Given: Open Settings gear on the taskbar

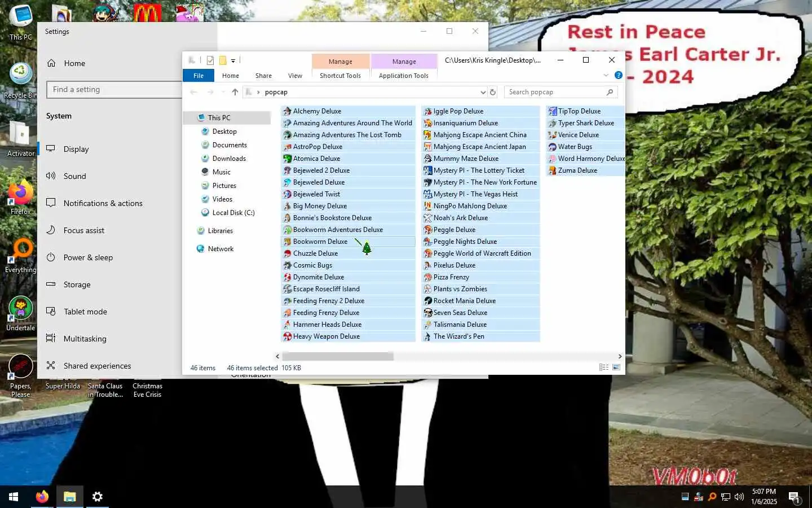Looking at the screenshot, I should click(97, 497).
